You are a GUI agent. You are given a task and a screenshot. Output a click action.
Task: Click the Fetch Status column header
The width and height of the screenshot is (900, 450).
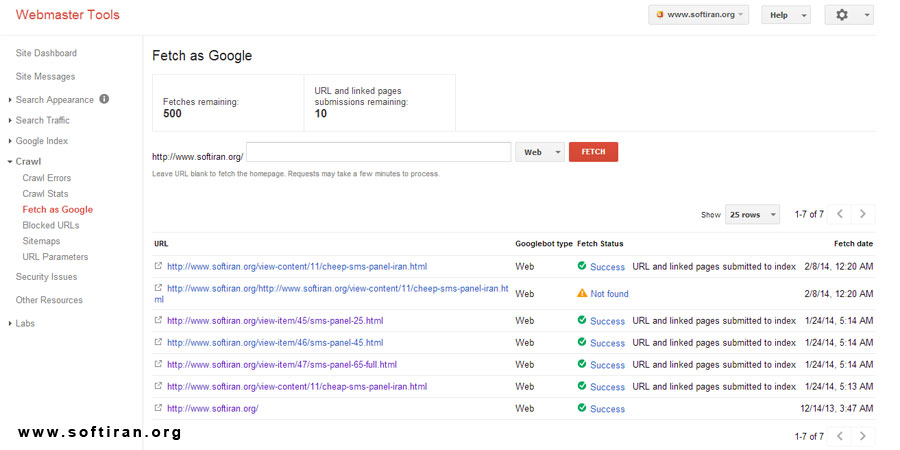(600, 243)
